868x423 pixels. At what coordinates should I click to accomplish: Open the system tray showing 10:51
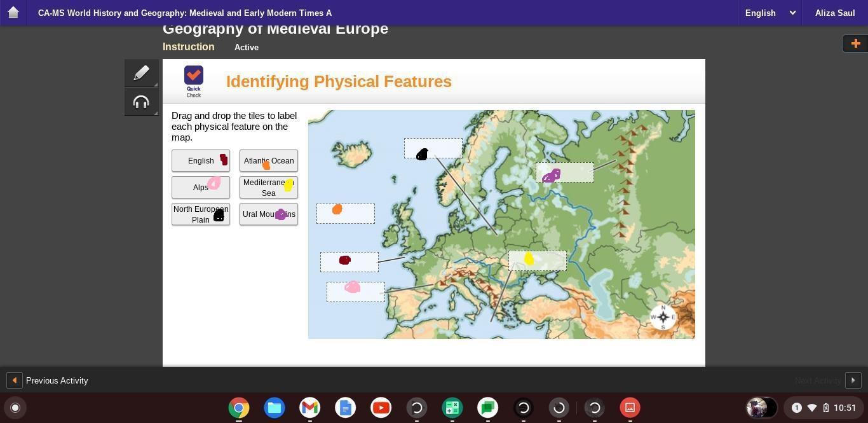(826, 408)
